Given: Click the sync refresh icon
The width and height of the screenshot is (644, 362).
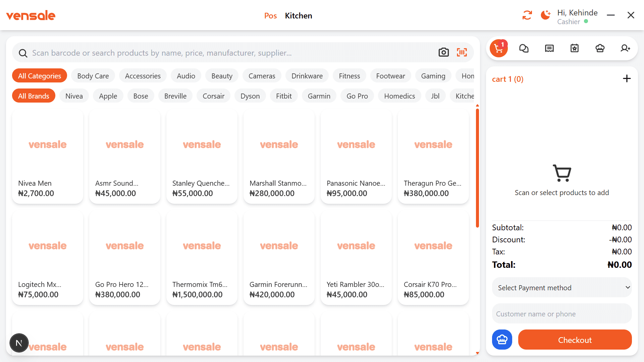Looking at the screenshot, I should click(527, 15).
